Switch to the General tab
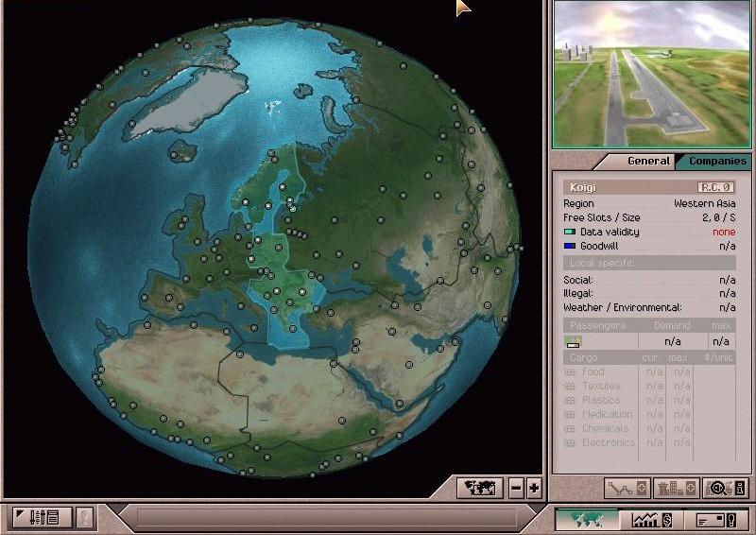Viewport: 756px width, 535px height. click(x=648, y=162)
